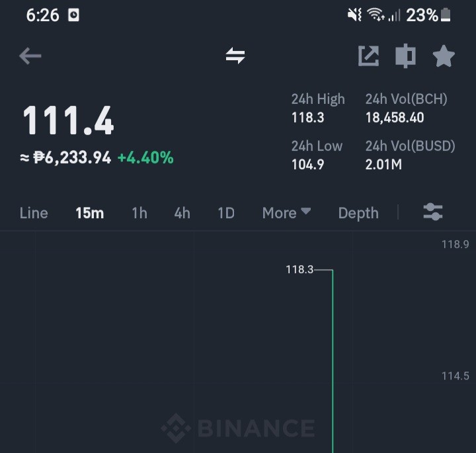This screenshot has height=453, width=476.
Task: Tap the muted sound status icon
Action: coord(354,15)
